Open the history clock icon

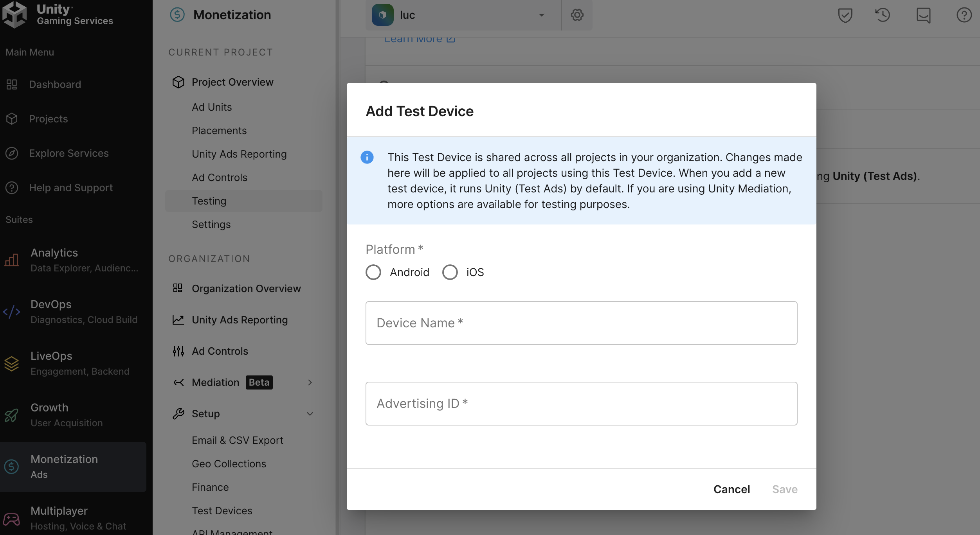pos(883,15)
